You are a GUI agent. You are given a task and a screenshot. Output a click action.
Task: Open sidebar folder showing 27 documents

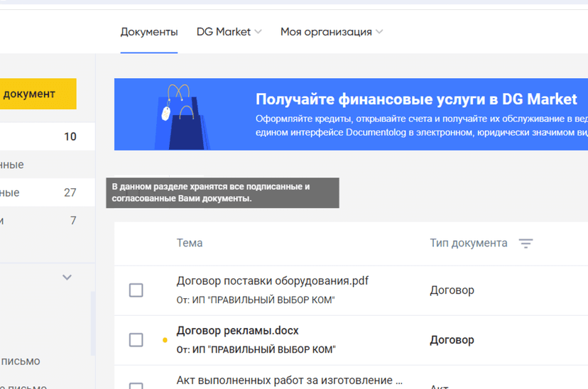43,192
